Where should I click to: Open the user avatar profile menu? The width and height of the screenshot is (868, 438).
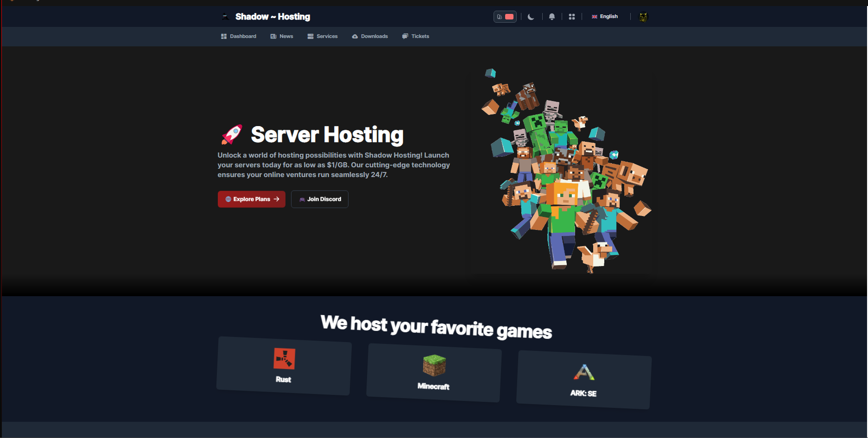click(643, 17)
